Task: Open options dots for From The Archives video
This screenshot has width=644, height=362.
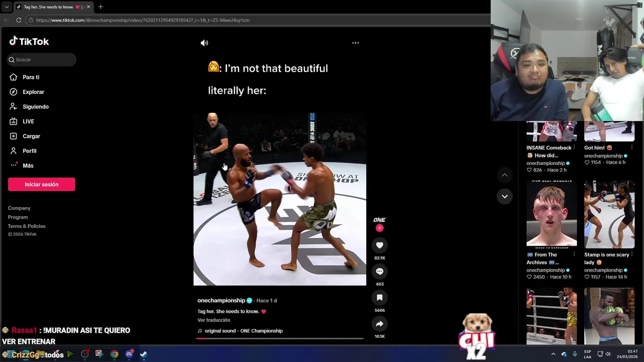Action: (x=574, y=255)
